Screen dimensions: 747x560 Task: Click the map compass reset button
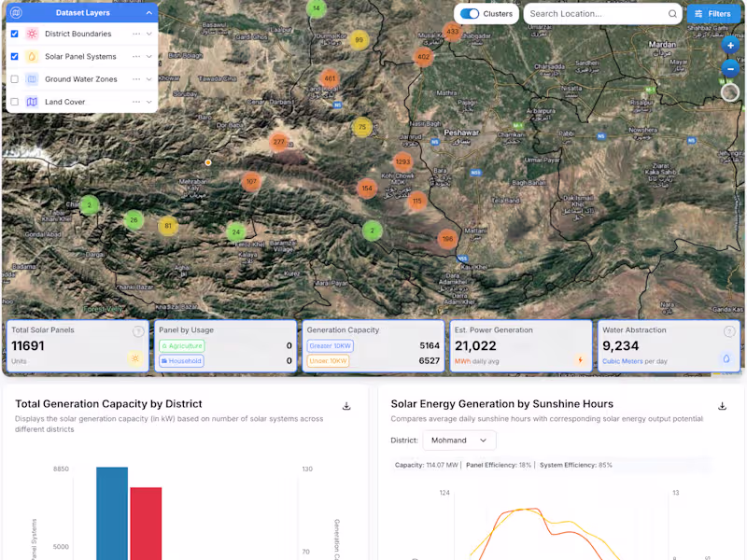click(x=730, y=92)
